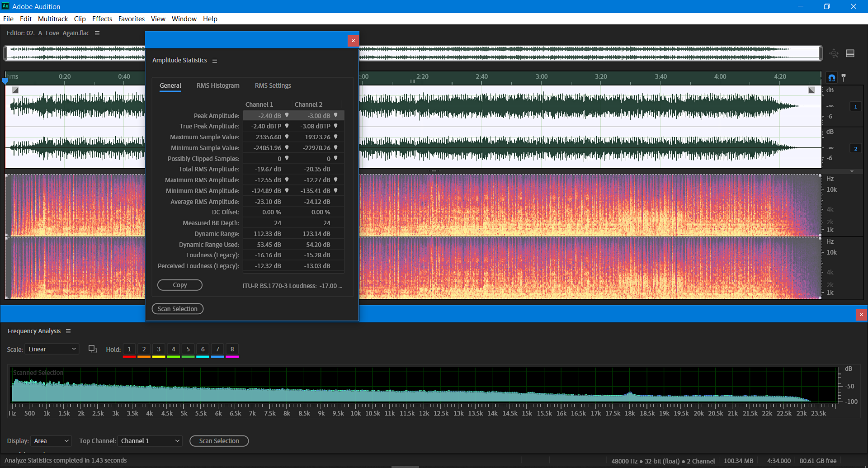This screenshot has width=868, height=468.
Task: Open the Amplitude Statistics panel menu
Action: coord(215,60)
